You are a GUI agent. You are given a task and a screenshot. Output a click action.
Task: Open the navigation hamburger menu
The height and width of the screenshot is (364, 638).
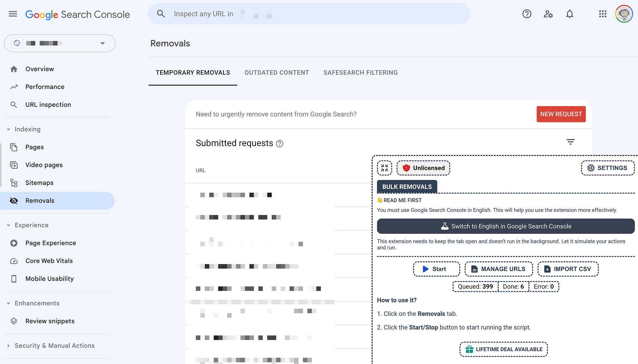pyautogui.click(x=13, y=14)
